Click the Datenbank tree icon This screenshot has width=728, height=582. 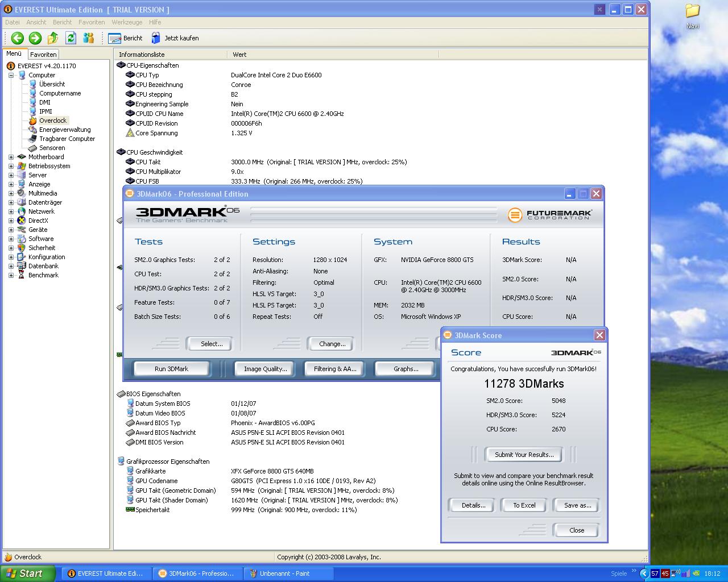22,266
